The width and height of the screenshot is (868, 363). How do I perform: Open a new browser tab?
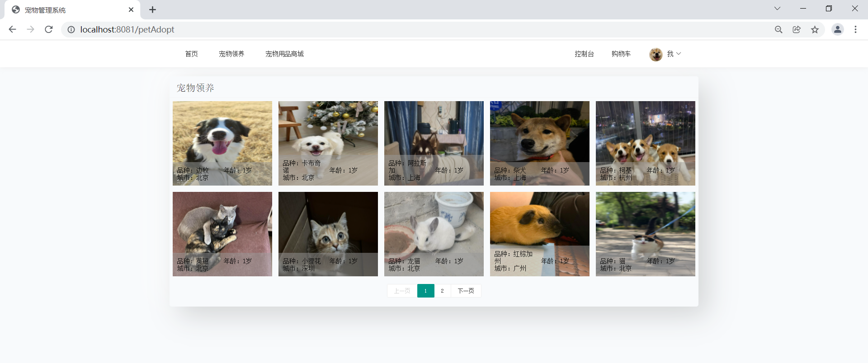(152, 9)
